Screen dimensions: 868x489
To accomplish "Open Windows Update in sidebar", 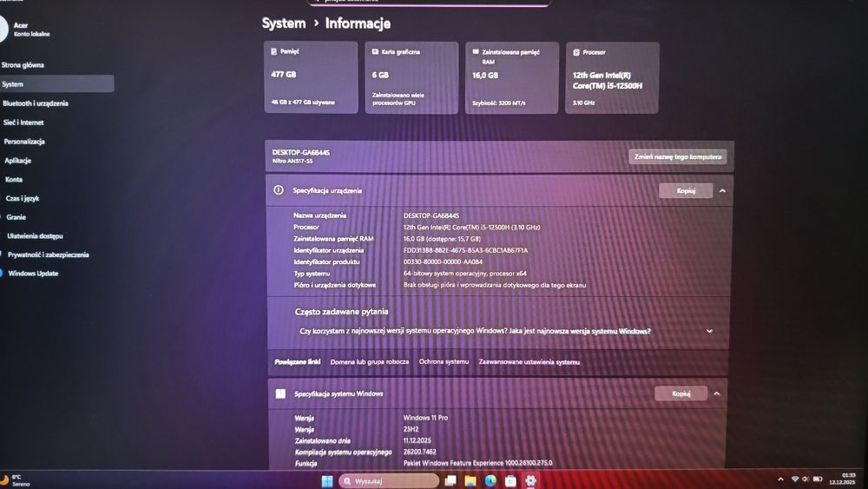I will [x=33, y=274].
